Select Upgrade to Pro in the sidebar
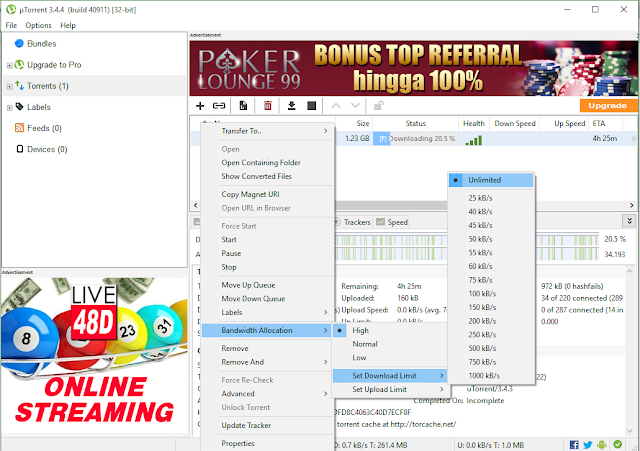Viewport: 640px width, 451px height. click(54, 65)
